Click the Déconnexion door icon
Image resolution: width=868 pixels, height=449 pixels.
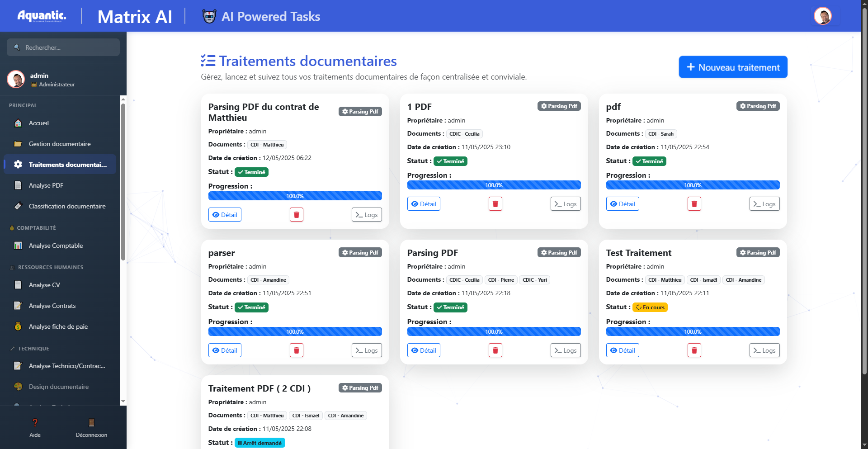(x=91, y=423)
